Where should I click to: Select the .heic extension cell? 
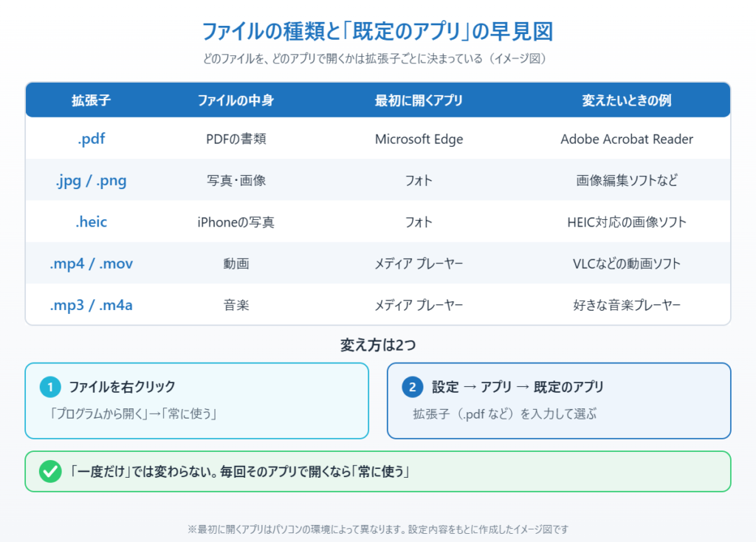pyautogui.click(x=91, y=222)
